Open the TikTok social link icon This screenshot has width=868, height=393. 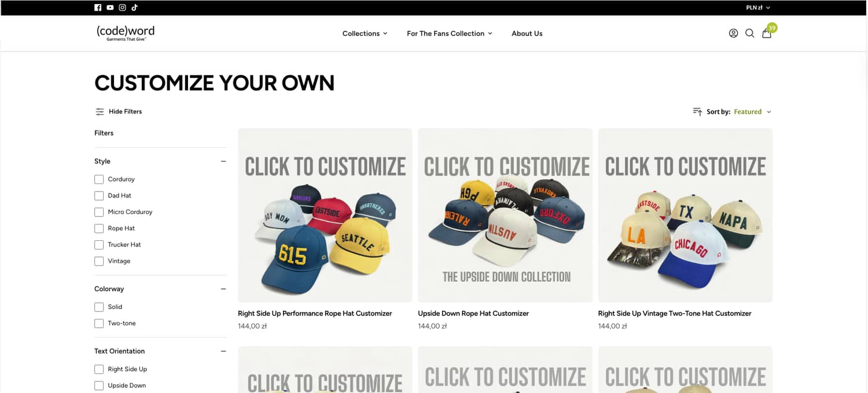tap(134, 8)
